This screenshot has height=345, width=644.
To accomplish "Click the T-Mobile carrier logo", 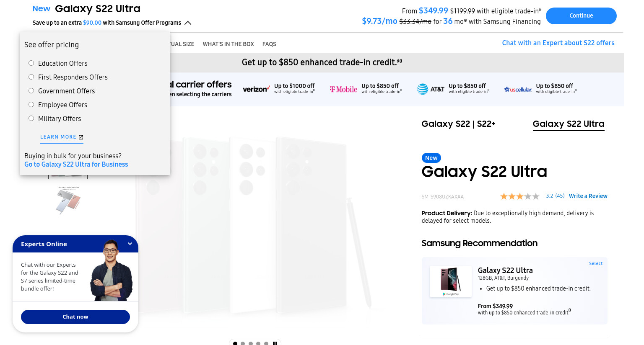I will tap(343, 89).
